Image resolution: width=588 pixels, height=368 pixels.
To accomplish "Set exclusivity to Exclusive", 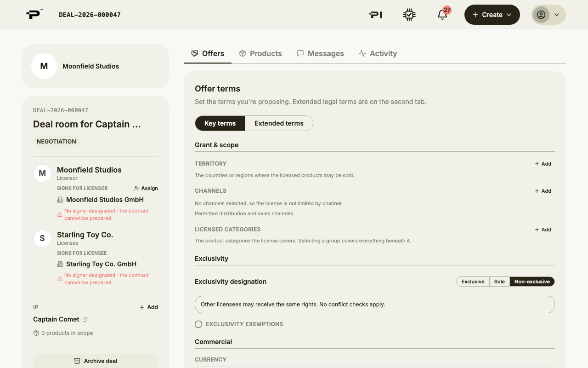I will pyautogui.click(x=473, y=282).
